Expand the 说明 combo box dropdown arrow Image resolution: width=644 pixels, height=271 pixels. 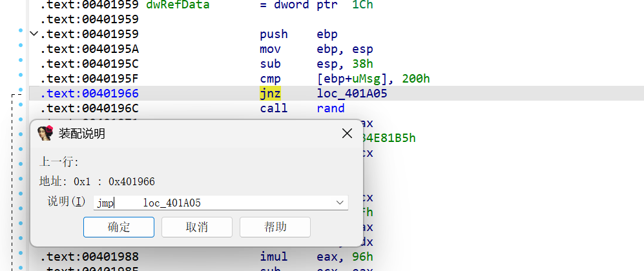click(340, 203)
